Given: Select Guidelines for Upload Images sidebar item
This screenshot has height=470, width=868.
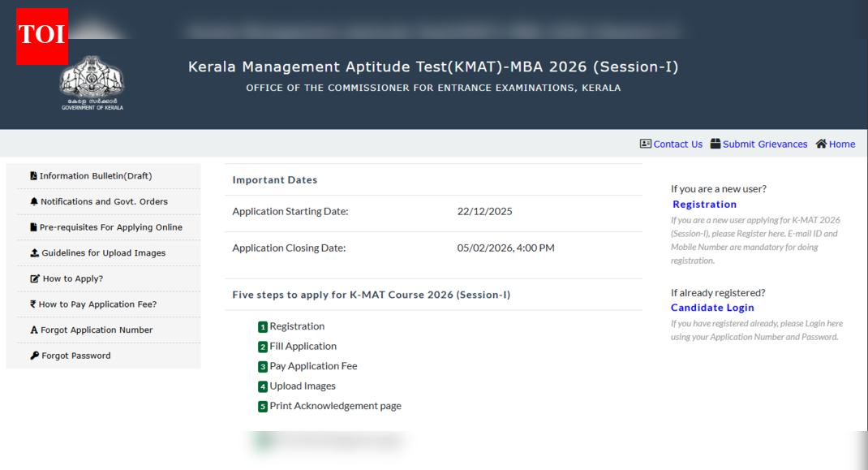Looking at the screenshot, I should (x=104, y=252).
